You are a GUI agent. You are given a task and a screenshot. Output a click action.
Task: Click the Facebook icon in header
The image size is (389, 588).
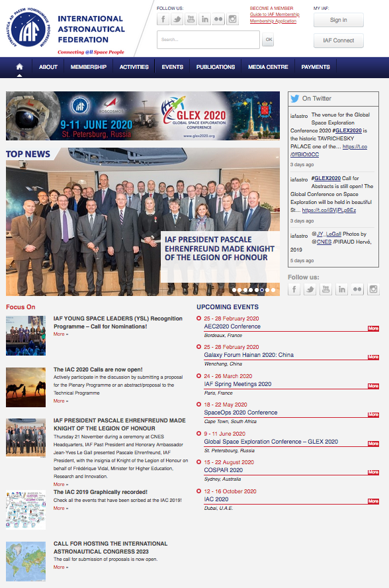(163, 19)
